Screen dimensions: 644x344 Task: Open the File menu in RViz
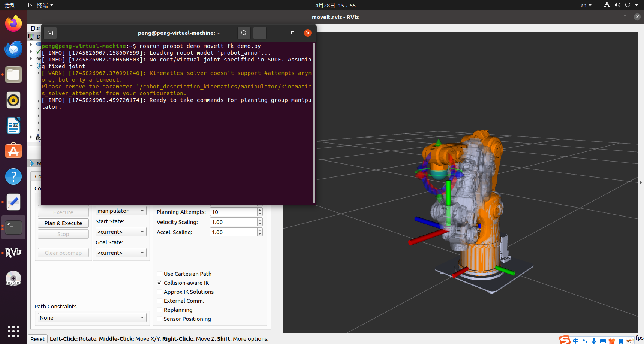(35, 28)
